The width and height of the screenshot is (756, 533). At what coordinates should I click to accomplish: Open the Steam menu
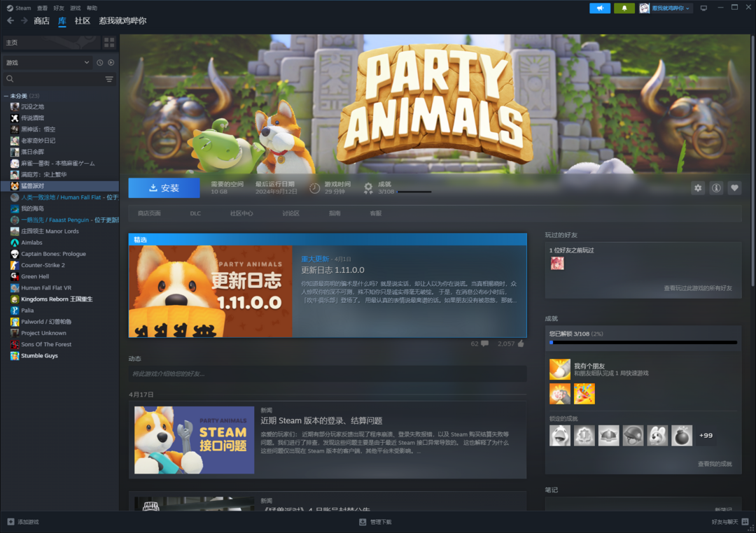[x=20, y=8]
